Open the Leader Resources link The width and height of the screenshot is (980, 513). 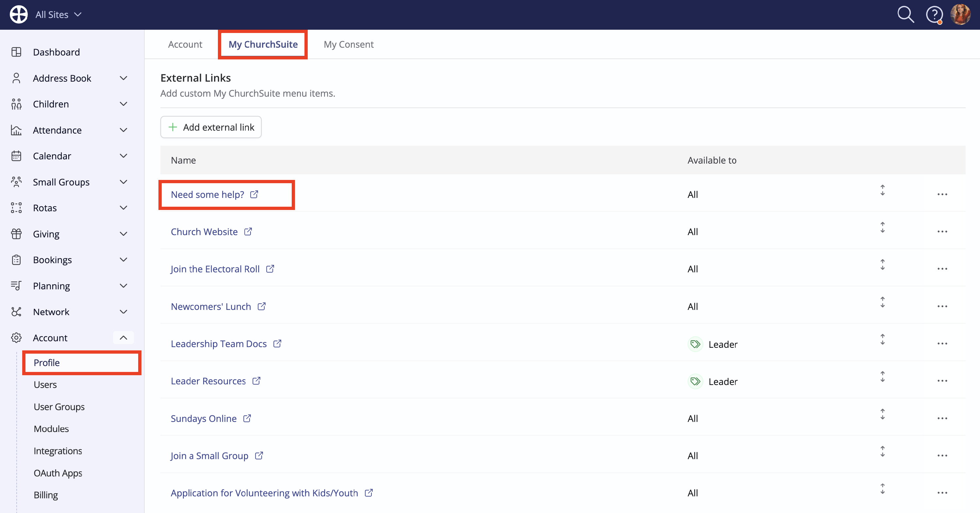(216, 381)
